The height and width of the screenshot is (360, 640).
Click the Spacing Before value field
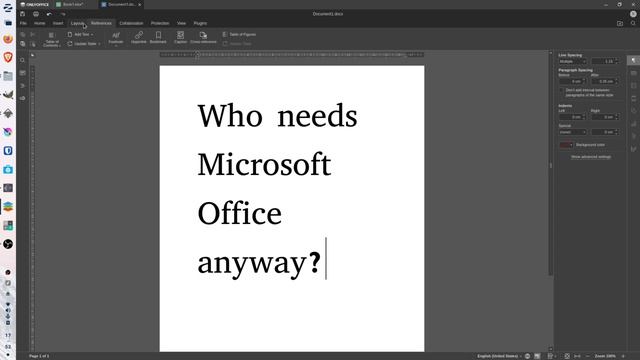point(573,81)
